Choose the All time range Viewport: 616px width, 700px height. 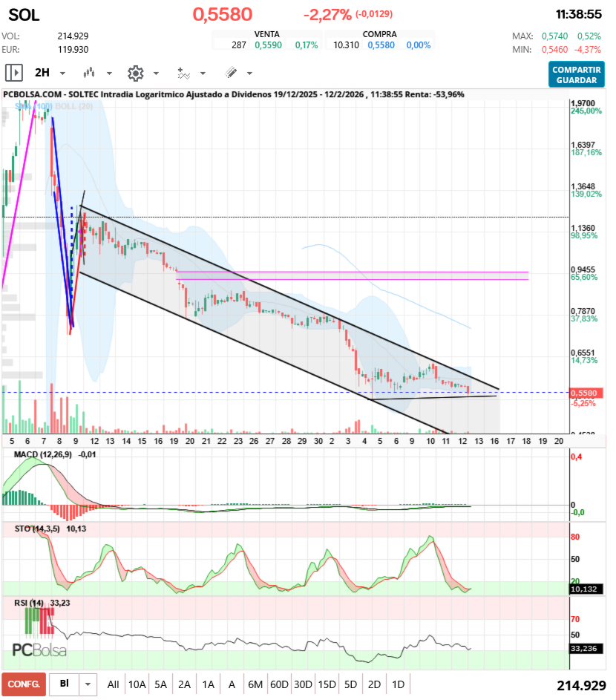(x=113, y=684)
